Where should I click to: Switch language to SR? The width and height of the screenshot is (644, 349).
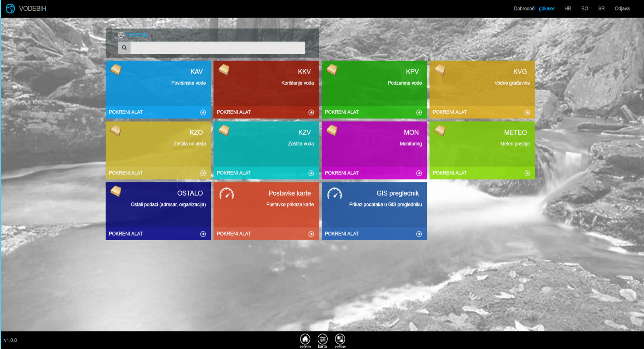point(601,9)
